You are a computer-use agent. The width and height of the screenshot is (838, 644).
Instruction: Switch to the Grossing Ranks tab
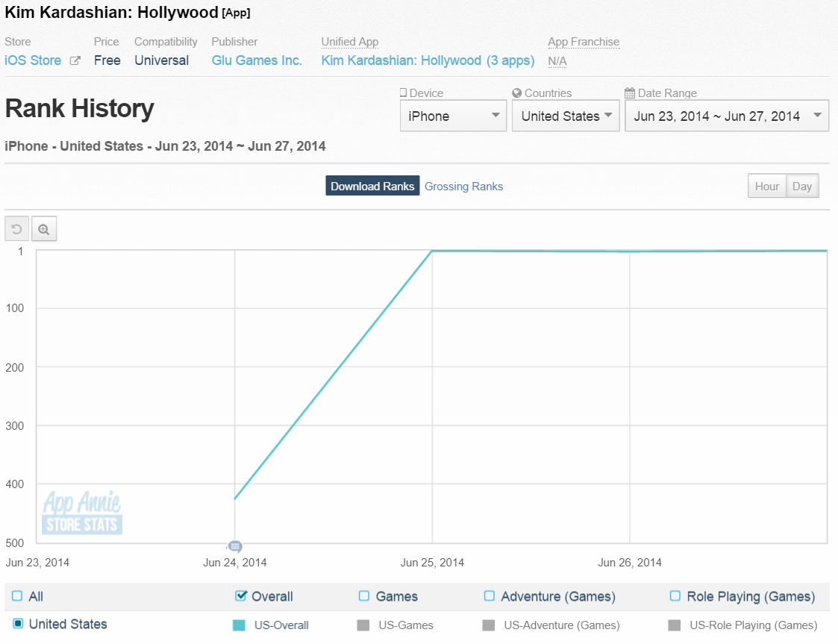[464, 187]
